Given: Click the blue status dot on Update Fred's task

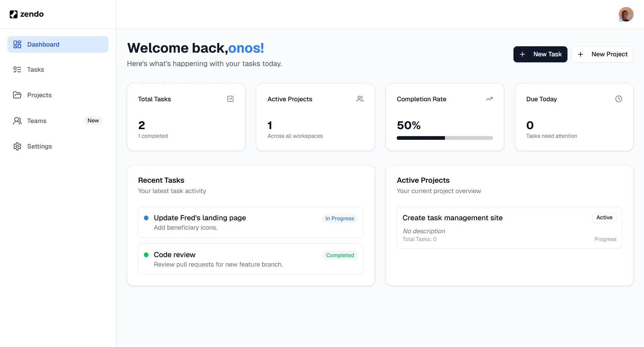Looking at the screenshot, I should click(146, 218).
